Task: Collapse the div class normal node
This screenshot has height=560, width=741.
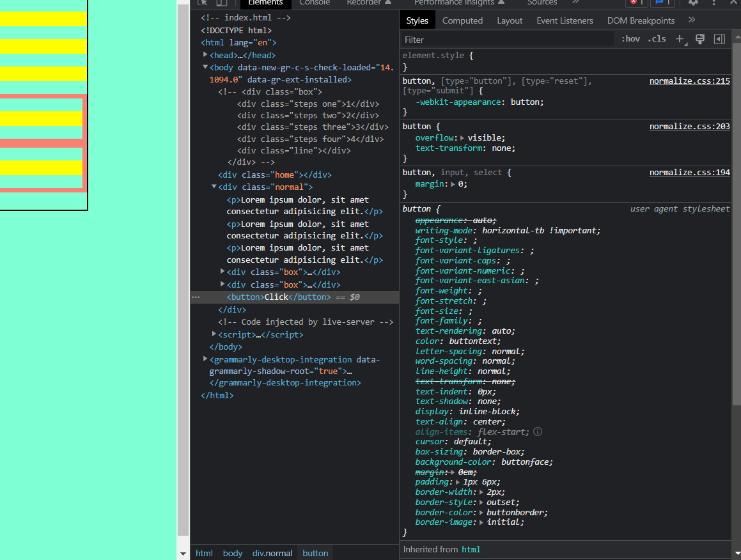Action: [x=214, y=187]
